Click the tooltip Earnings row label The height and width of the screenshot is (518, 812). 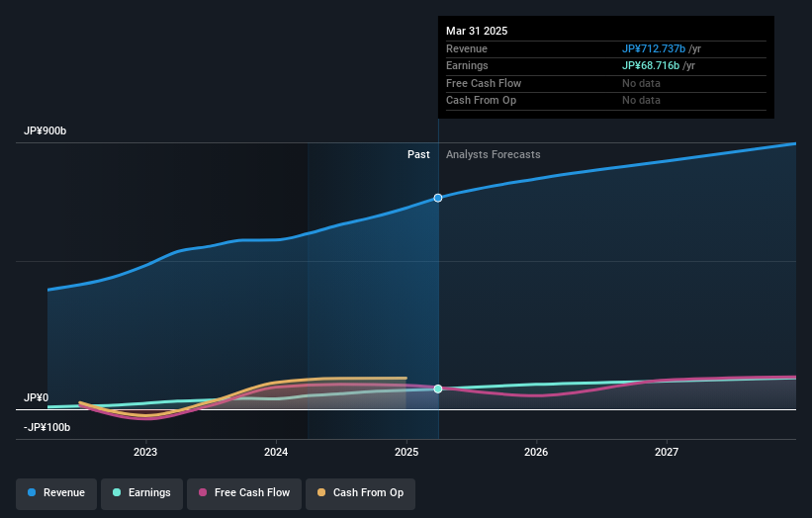tap(467, 65)
